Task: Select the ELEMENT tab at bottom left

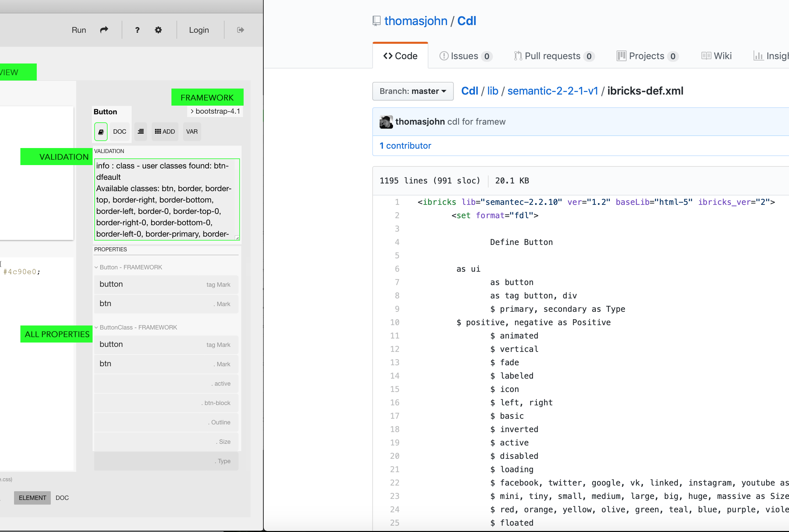Action: (32, 498)
